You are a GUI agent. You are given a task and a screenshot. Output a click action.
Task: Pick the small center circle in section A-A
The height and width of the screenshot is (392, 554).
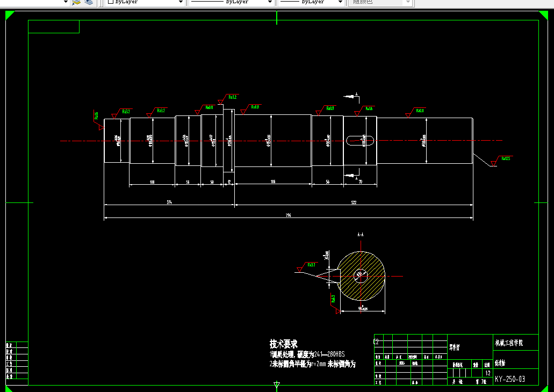tap(361, 275)
